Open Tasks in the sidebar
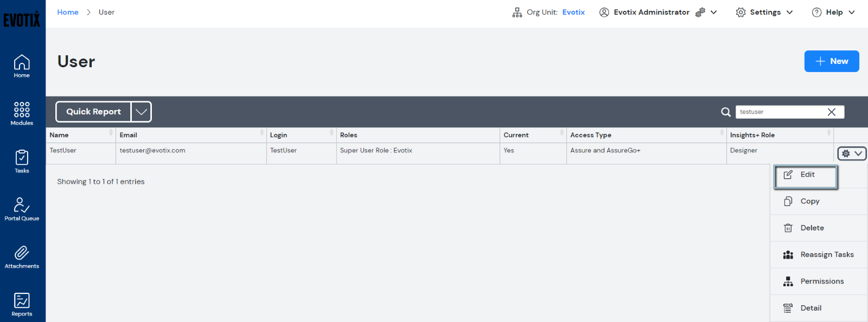This screenshot has height=322, width=868. [22, 162]
